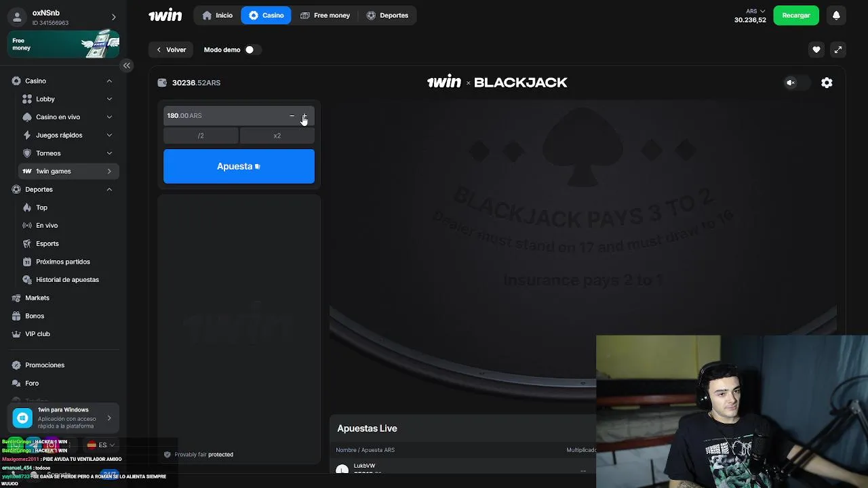Click the 30.236,52 header balance
The width and height of the screenshot is (868, 488).
point(750,20)
